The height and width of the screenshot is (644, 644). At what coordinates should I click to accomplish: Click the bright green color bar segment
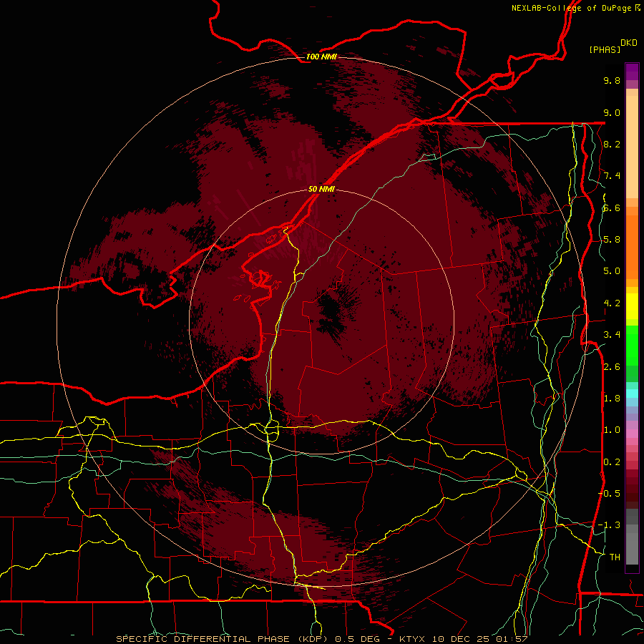pyautogui.click(x=632, y=346)
